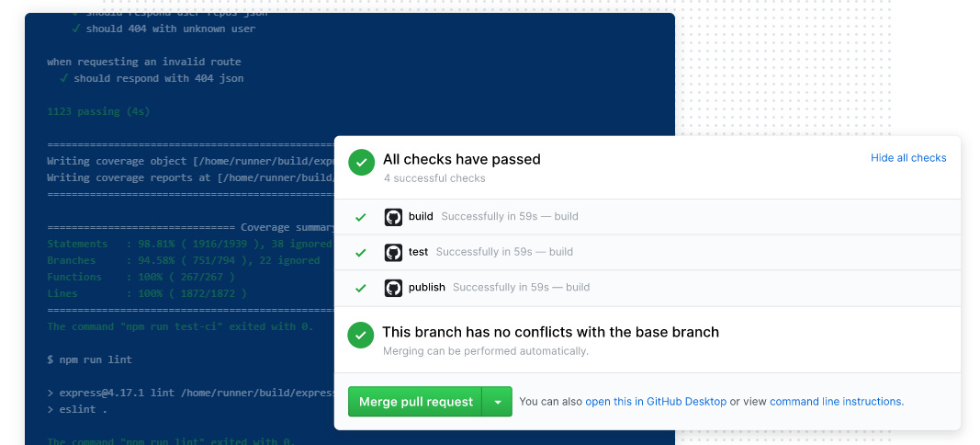Click 'Merging can be performed automatically' text
This screenshot has height=445, width=980.
[486, 351]
